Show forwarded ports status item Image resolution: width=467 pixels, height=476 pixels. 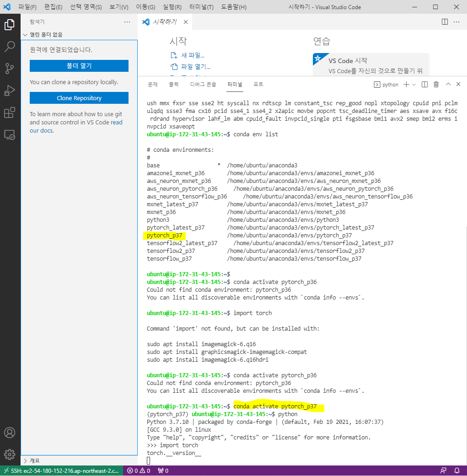pyautogui.click(x=163, y=471)
